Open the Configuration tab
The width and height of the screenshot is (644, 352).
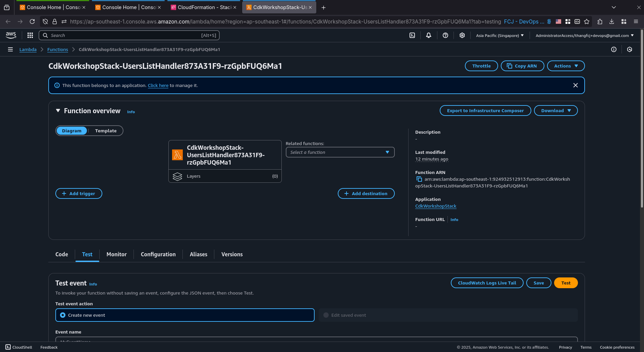[x=158, y=254]
